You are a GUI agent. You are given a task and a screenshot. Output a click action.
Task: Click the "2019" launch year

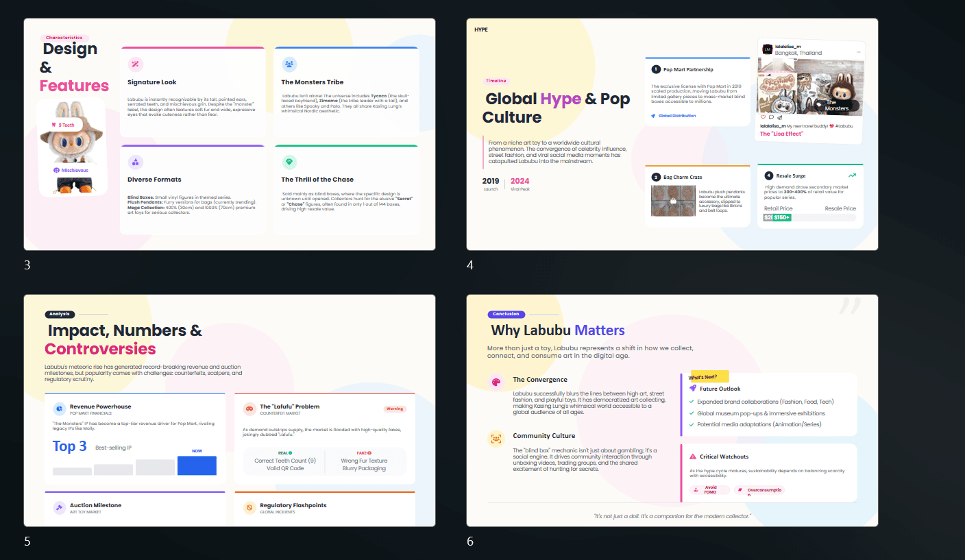click(491, 181)
